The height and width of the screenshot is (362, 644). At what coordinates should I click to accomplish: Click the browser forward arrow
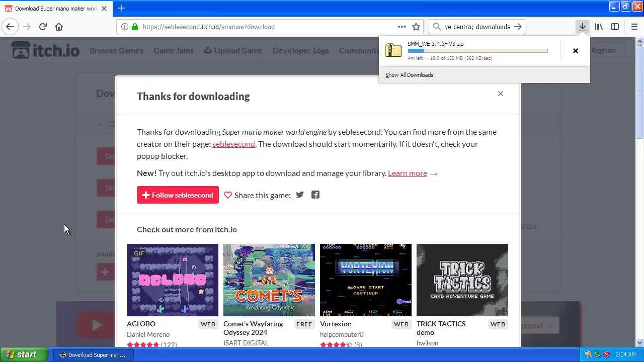27,27
